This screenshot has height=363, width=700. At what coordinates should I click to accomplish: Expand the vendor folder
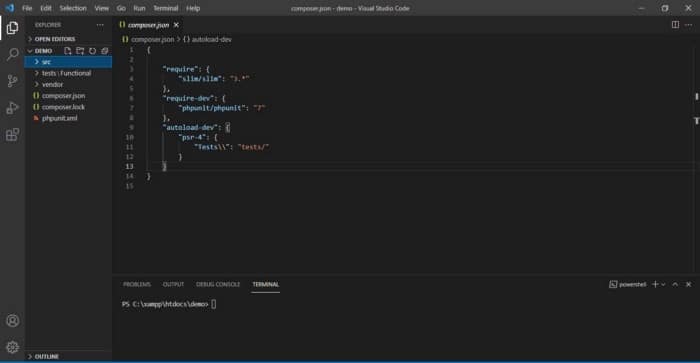click(68, 84)
